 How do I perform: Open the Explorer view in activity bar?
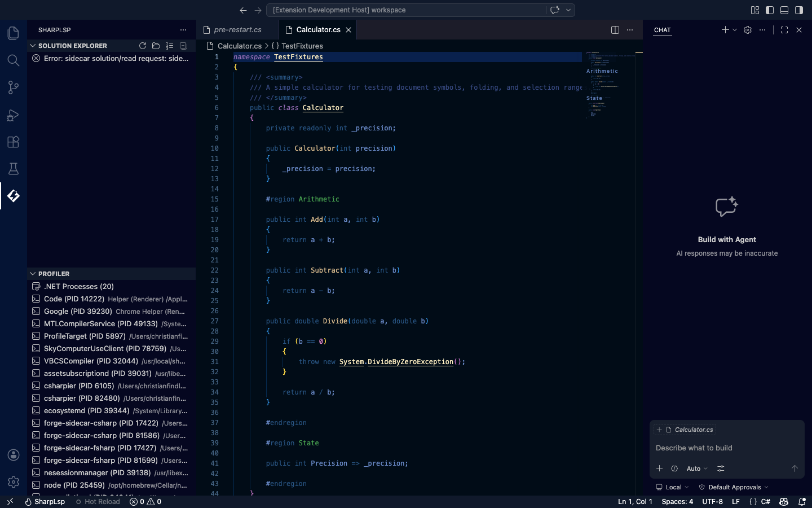pyautogui.click(x=14, y=33)
